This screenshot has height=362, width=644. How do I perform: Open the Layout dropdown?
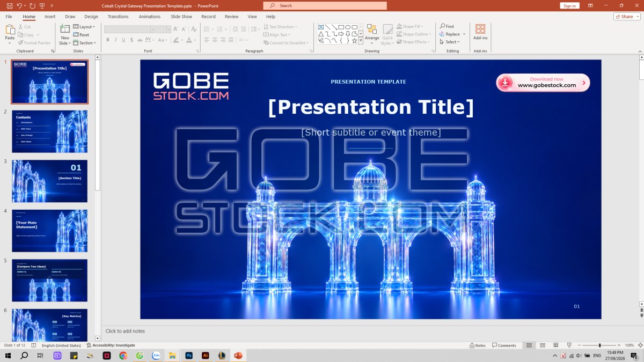[x=84, y=27]
